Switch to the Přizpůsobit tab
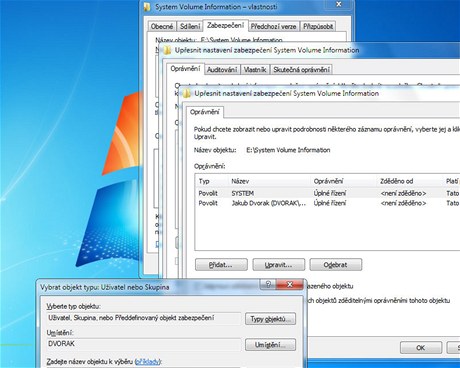The width and height of the screenshot is (460, 368). pos(318,26)
